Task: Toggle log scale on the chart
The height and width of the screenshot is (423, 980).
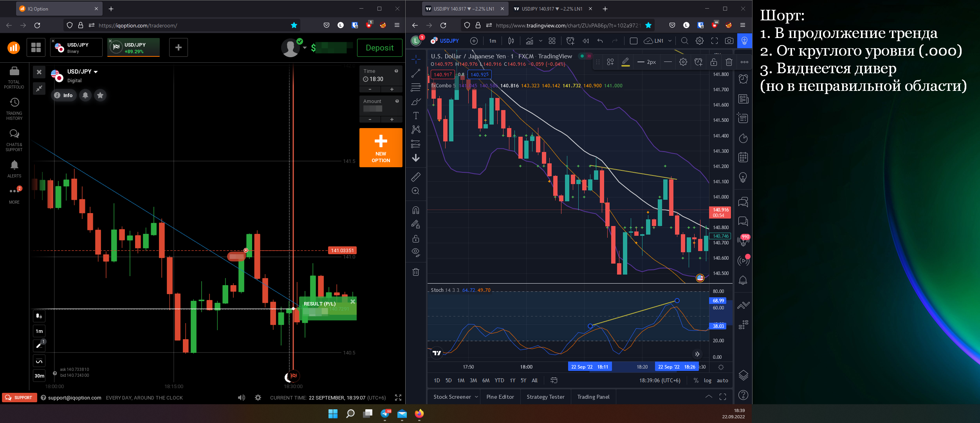Action: (x=707, y=380)
